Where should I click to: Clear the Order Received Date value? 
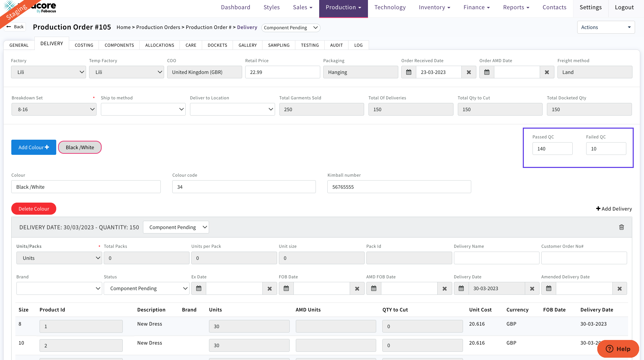pyautogui.click(x=469, y=72)
